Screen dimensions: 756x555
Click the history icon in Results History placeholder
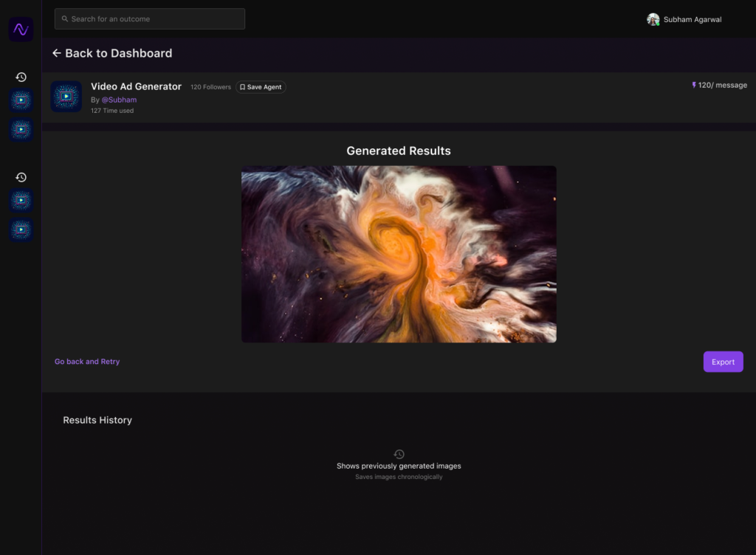point(399,454)
